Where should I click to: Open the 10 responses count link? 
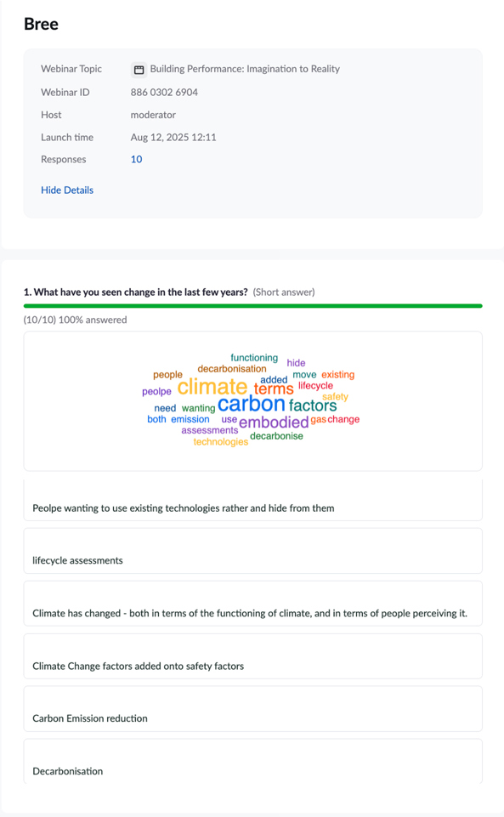click(x=137, y=160)
